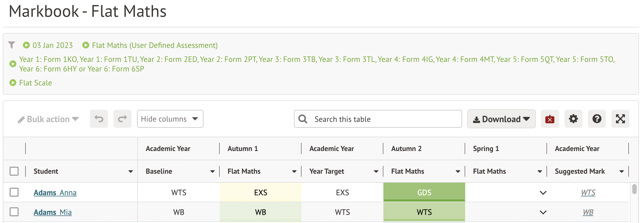This screenshot has width=644, height=223.
Task: Open the help question mark icon
Action: (597, 119)
